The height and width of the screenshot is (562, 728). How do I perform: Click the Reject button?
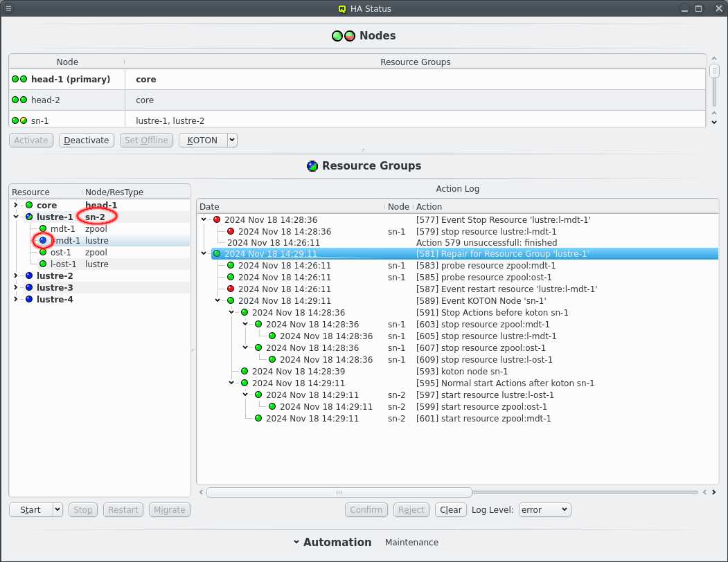pos(411,509)
